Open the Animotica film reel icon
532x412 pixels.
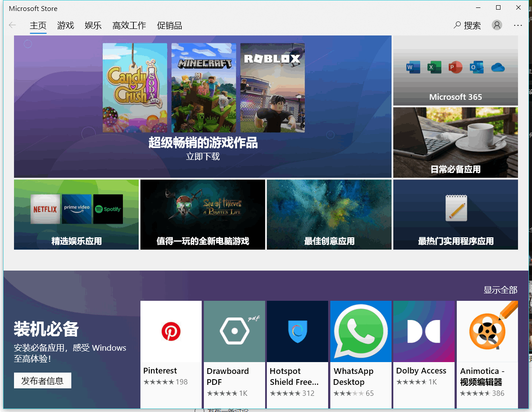(487, 331)
